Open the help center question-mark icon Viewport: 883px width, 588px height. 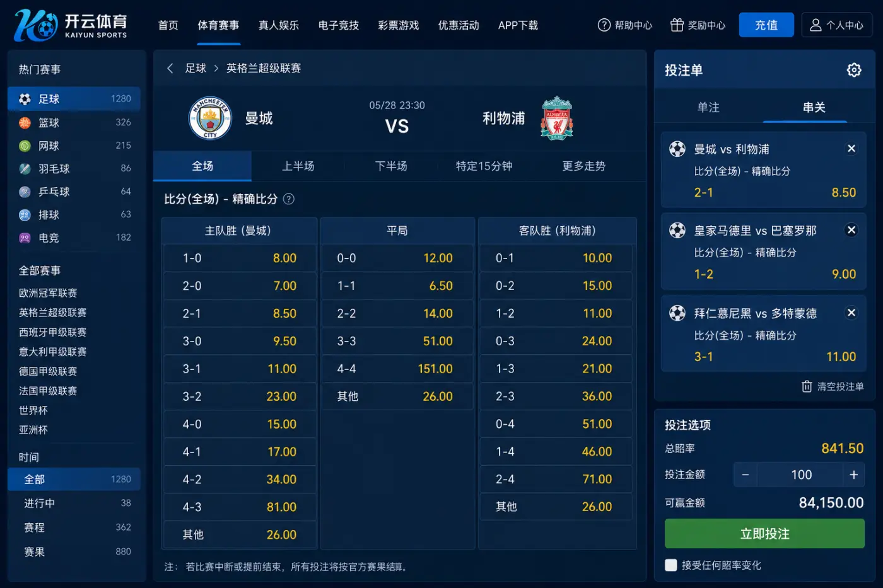(x=604, y=25)
